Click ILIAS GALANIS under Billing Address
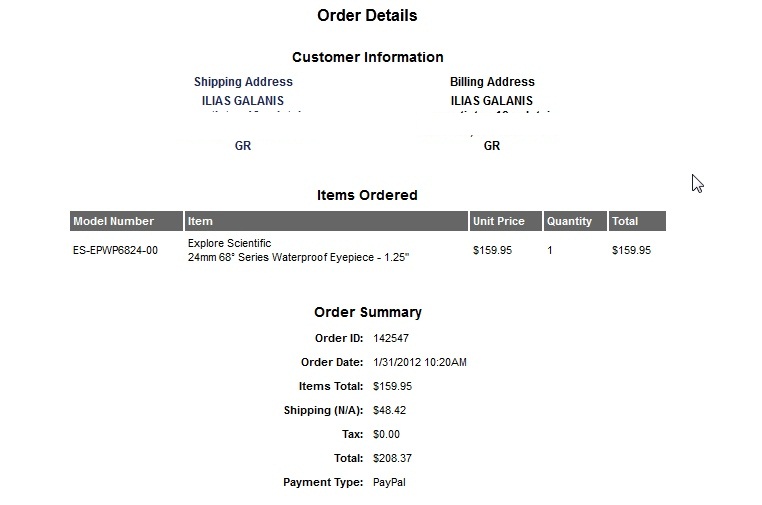 pyautogui.click(x=491, y=101)
